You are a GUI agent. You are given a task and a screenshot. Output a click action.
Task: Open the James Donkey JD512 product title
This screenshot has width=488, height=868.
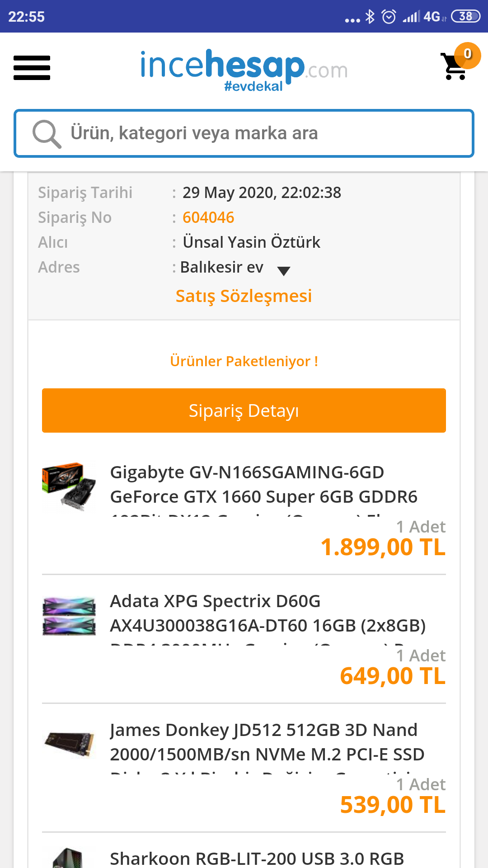coord(267,742)
